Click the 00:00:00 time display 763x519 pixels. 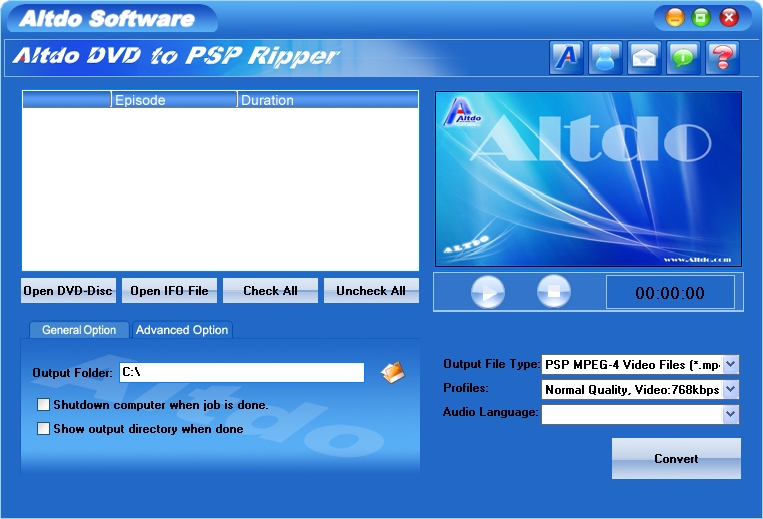[x=670, y=292]
